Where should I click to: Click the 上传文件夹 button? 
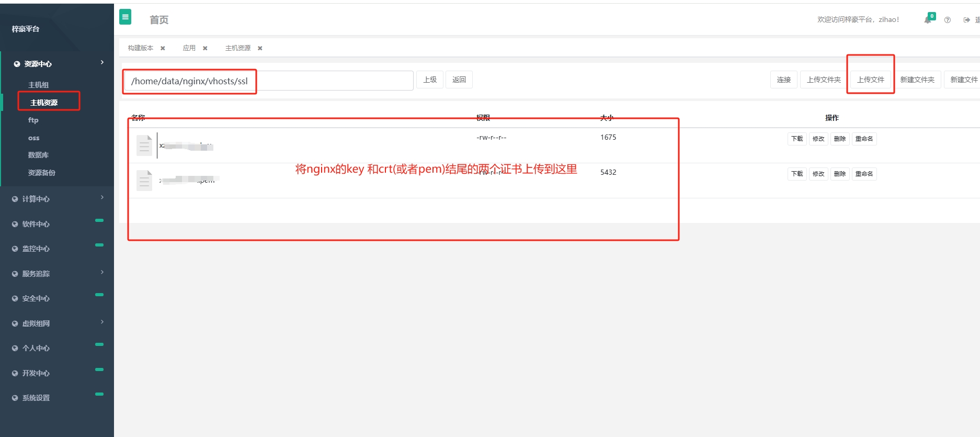pos(824,80)
